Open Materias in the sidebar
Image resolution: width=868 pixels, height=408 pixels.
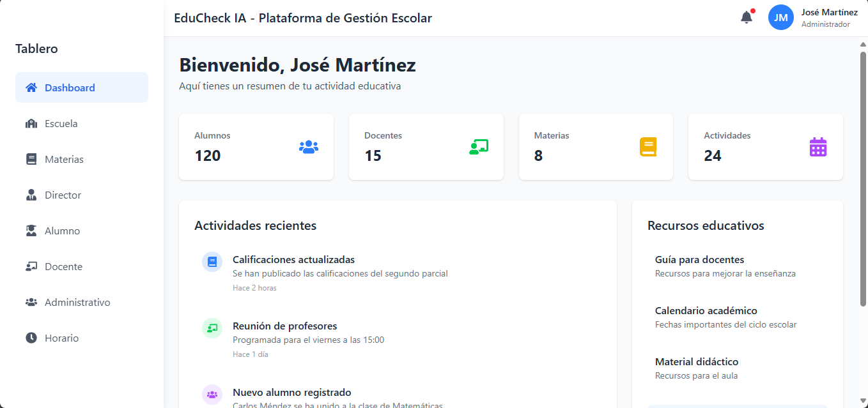(x=82, y=159)
